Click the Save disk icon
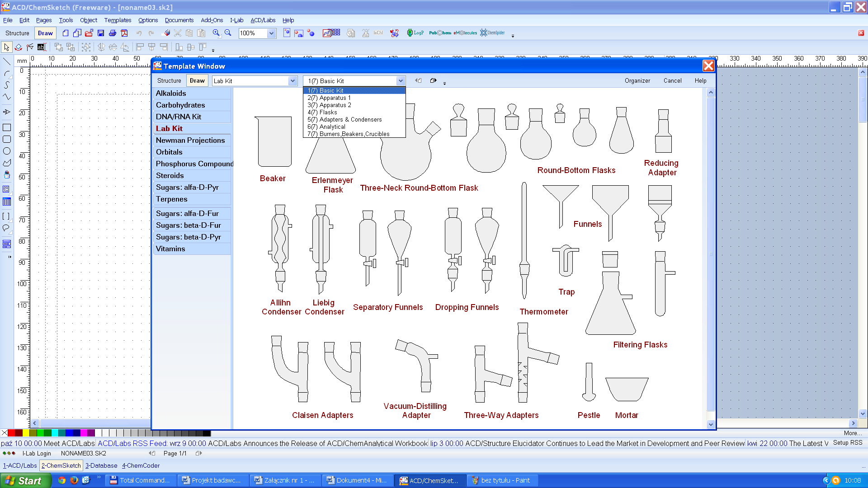 101,33
